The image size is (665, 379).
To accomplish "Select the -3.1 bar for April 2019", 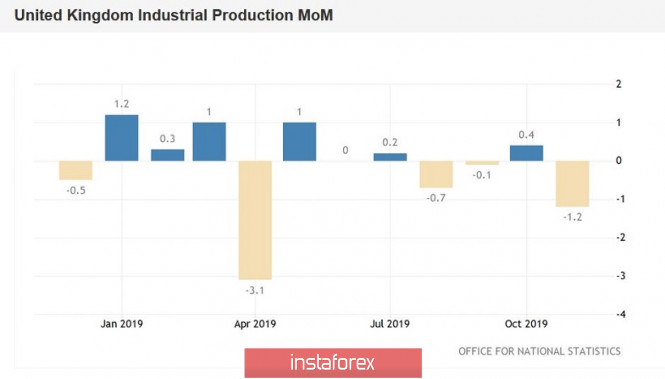I will tap(255, 220).
